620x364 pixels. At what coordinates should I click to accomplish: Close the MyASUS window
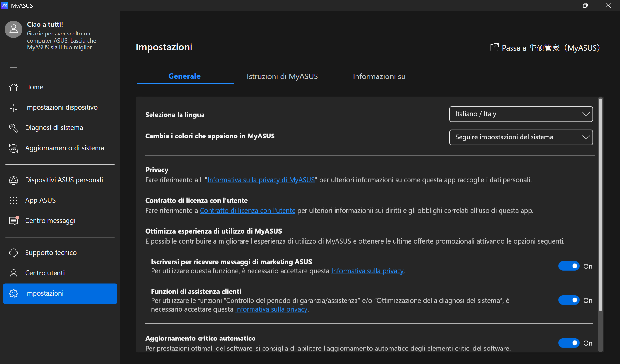point(608,5)
